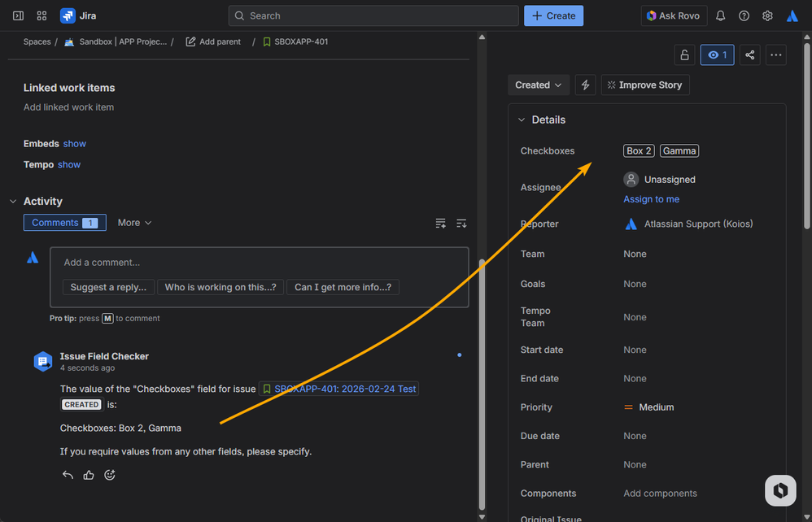Screen dimensions: 812x522
Task: Click the user avatar next to comment box
Action: [x=33, y=258]
